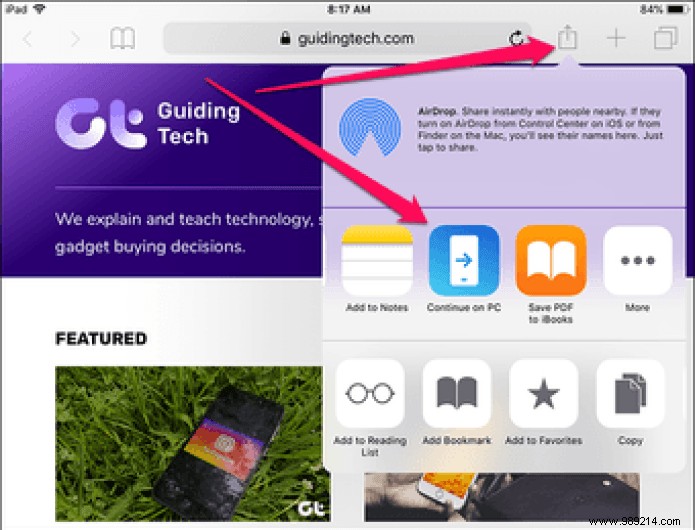Focus the guidingtech.com address bar
Screen dimensions: 695x530
[347, 39]
